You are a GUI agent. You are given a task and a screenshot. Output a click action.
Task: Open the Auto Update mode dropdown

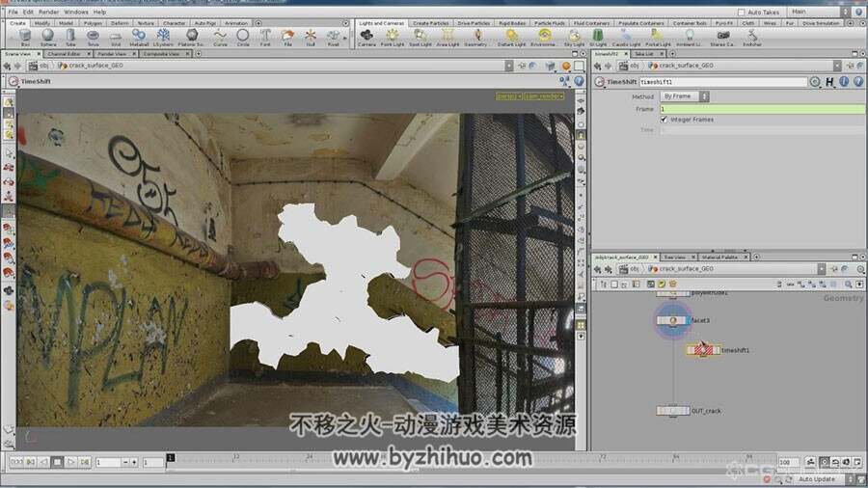(x=824, y=479)
